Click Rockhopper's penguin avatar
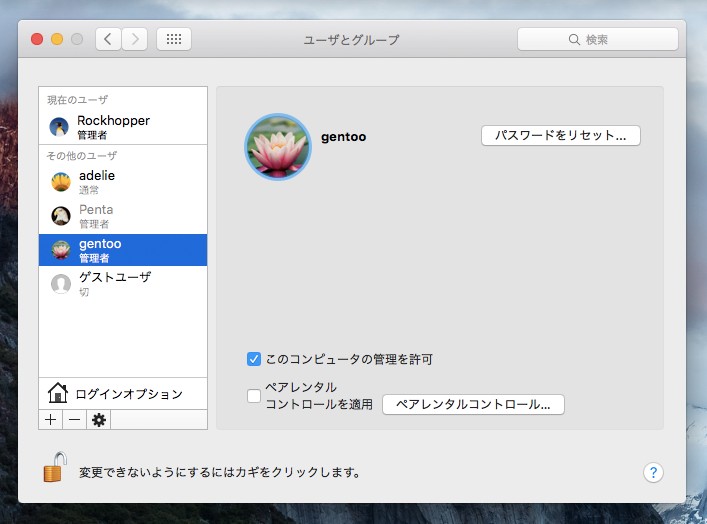 pos(59,127)
